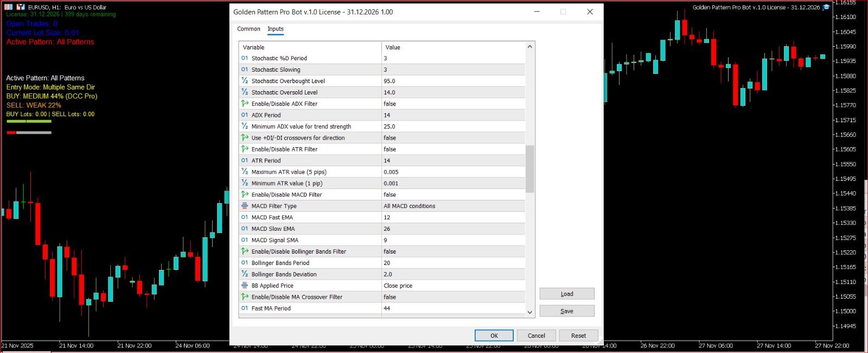Click the icon beside Minimum ADX value for trend strength
The image size is (868, 353).
click(245, 127)
